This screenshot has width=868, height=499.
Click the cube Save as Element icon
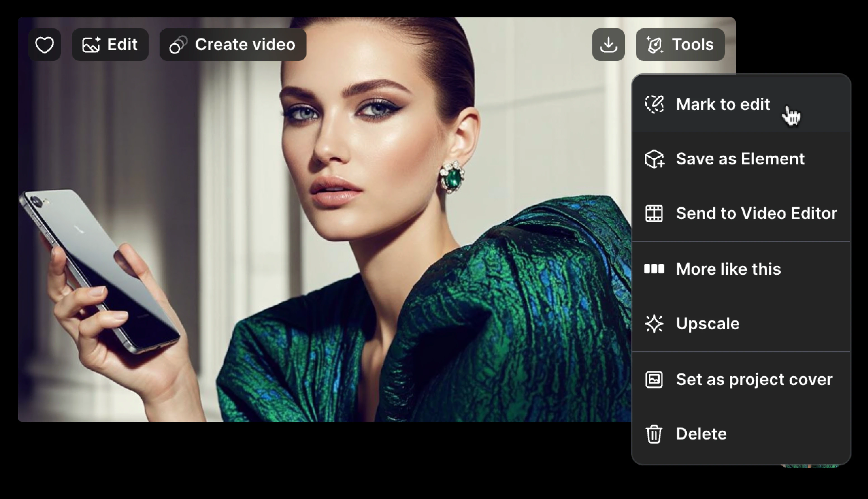tap(654, 159)
